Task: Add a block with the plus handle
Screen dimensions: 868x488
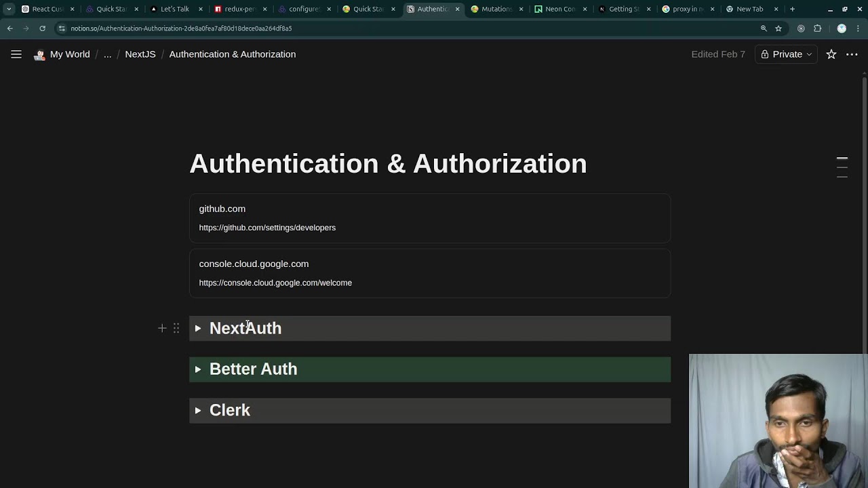Action: click(x=162, y=328)
